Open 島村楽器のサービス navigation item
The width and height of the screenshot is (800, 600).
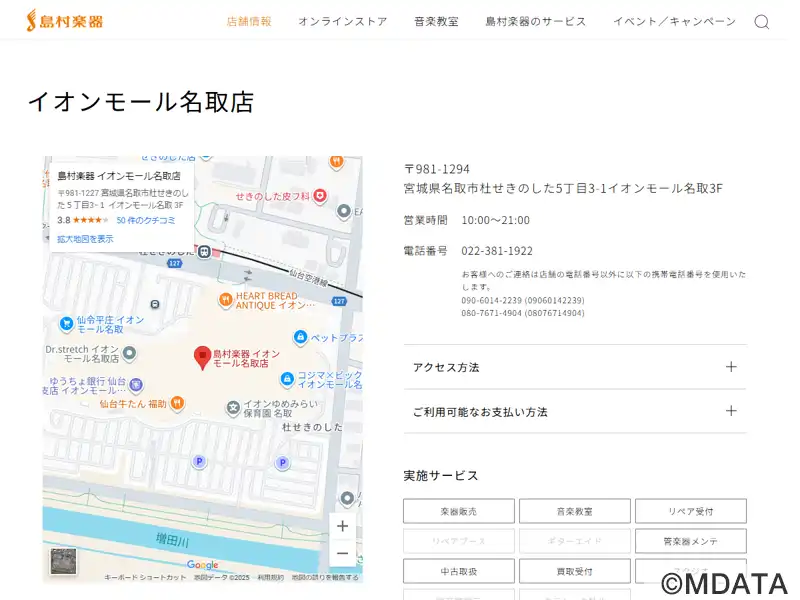point(536,22)
